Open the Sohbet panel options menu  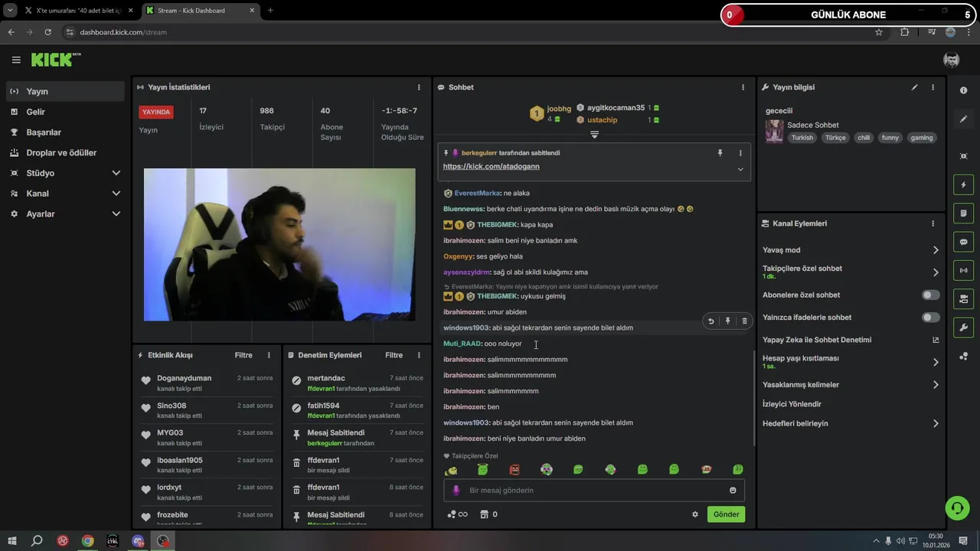coord(743,87)
